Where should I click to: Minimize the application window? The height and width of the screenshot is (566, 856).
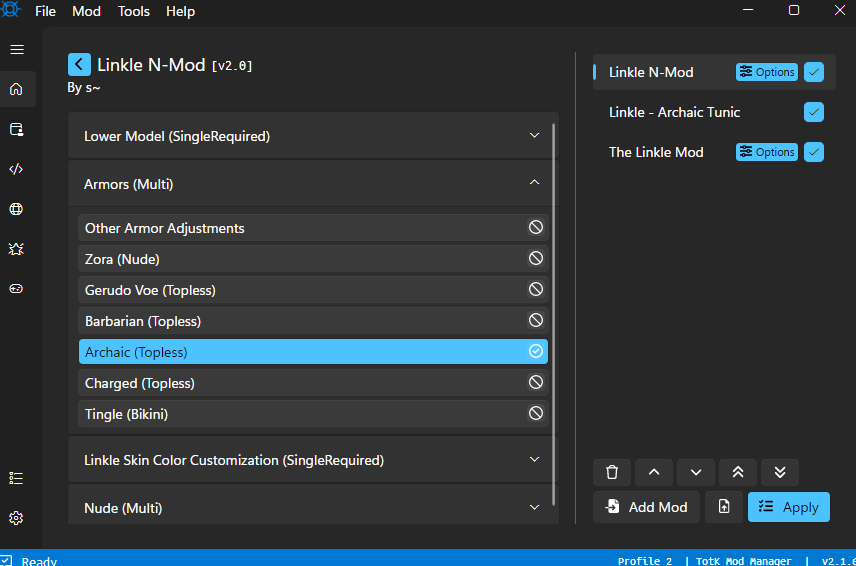748,10
